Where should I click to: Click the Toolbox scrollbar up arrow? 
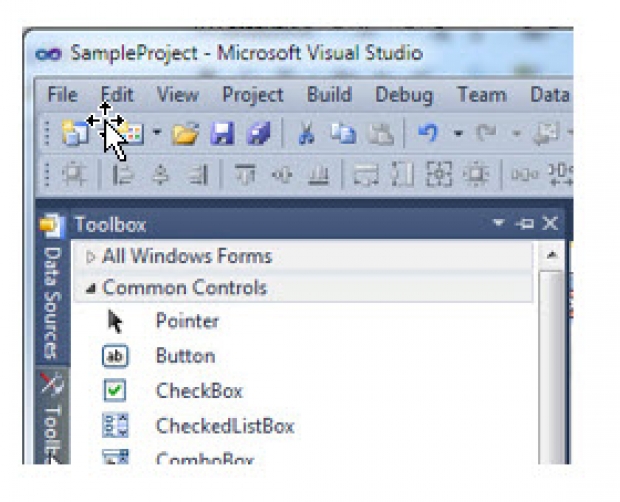pyautogui.click(x=552, y=255)
